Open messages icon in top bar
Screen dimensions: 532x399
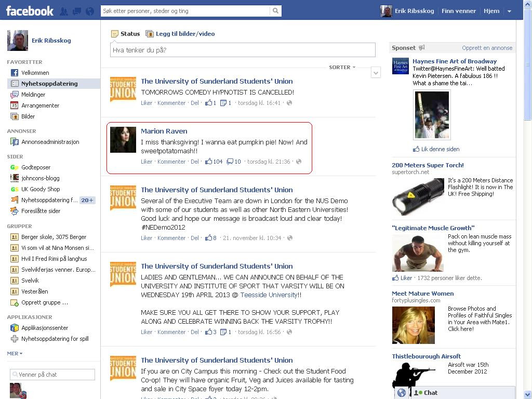click(77, 11)
